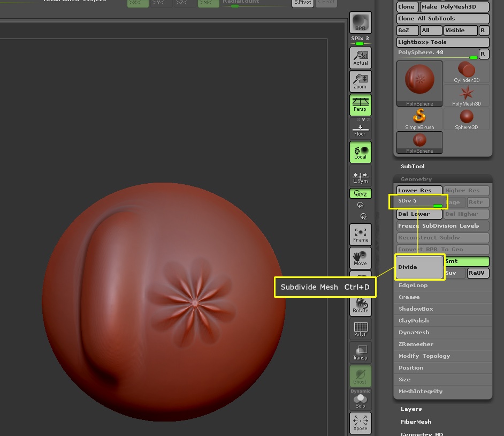Adjust the SDiv 5 slider

pyautogui.click(x=419, y=202)
